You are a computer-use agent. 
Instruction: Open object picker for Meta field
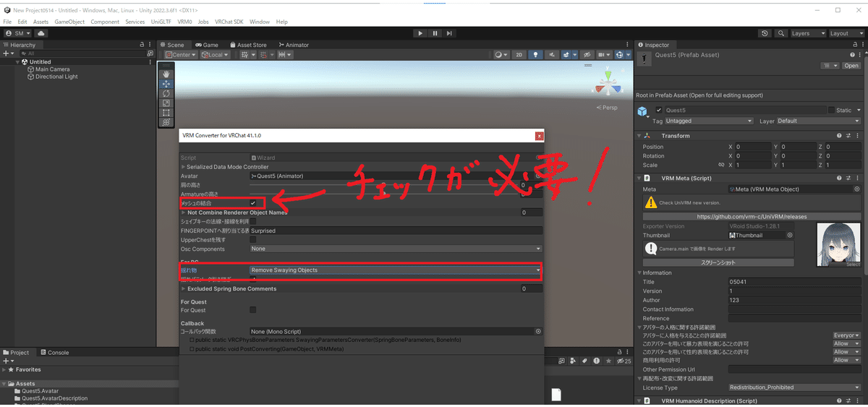click(856, 189)
